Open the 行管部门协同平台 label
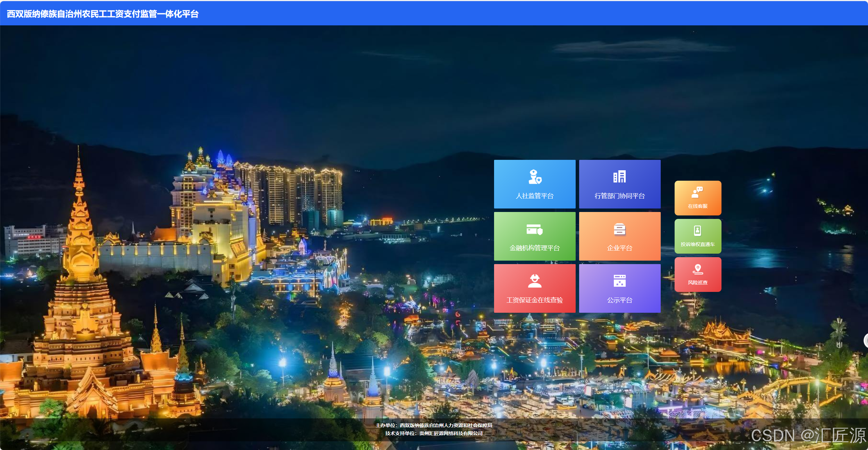This screenshot has width=868, height=450. click(619, 196)
